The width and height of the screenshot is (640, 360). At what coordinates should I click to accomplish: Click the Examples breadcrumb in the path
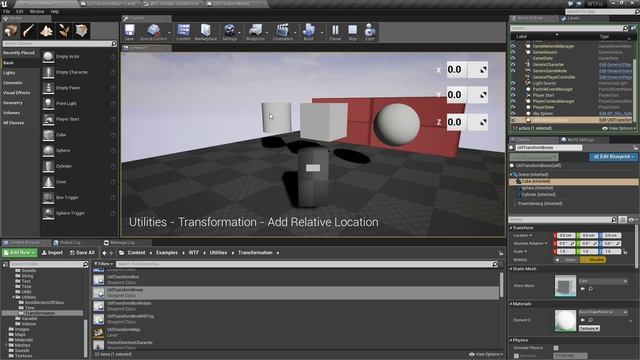(x=167, y=253)
